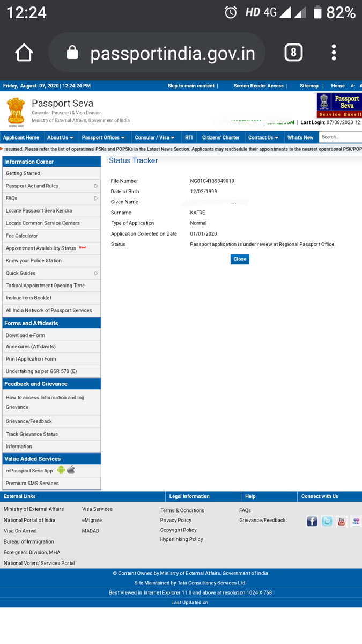Viewport: 362px width, 644px height.
Task: Open the YouTube channel icon
Action: (x=342, y=521)
